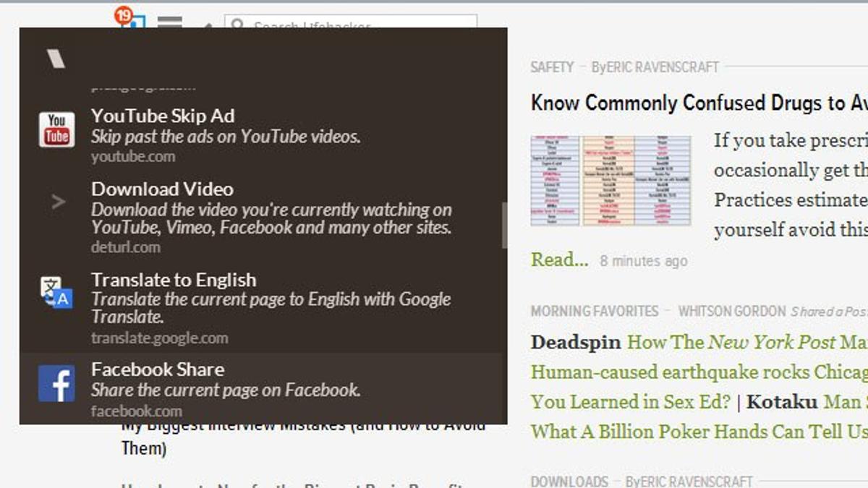Click the Read... link under the drug article

[559, 260]
